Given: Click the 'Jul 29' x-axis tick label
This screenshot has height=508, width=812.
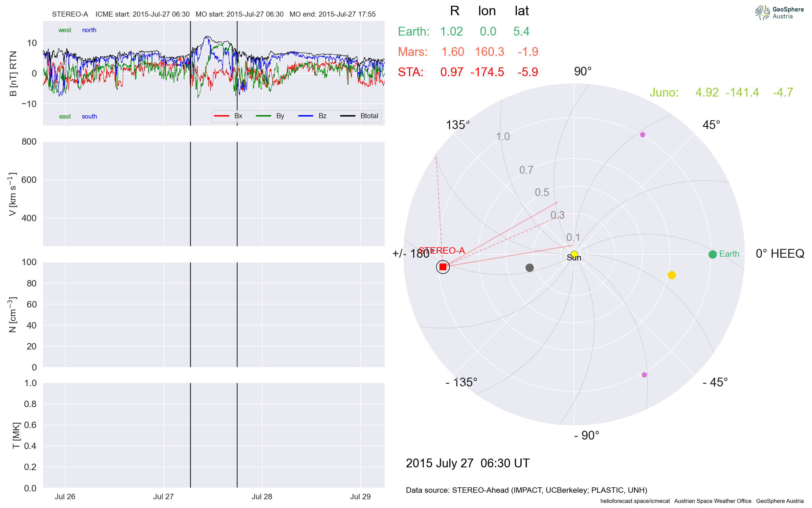Looking at the screenshot, I should click(360, 497).
